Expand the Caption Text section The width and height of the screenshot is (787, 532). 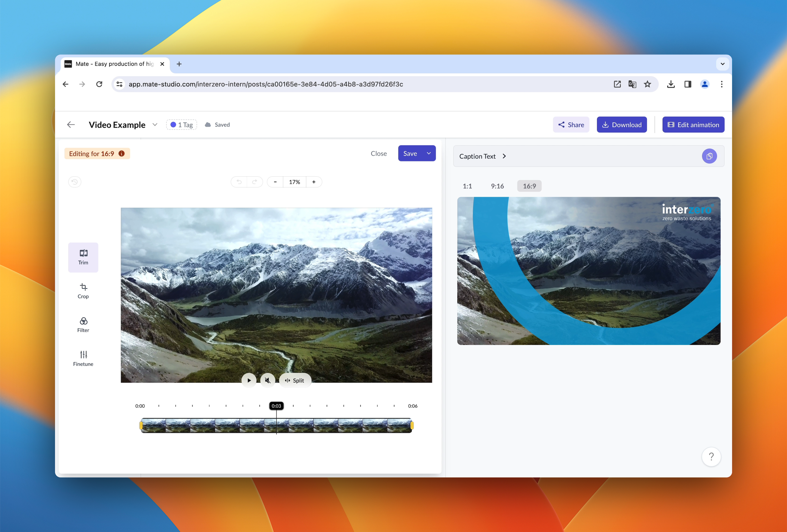coord(504,156)
